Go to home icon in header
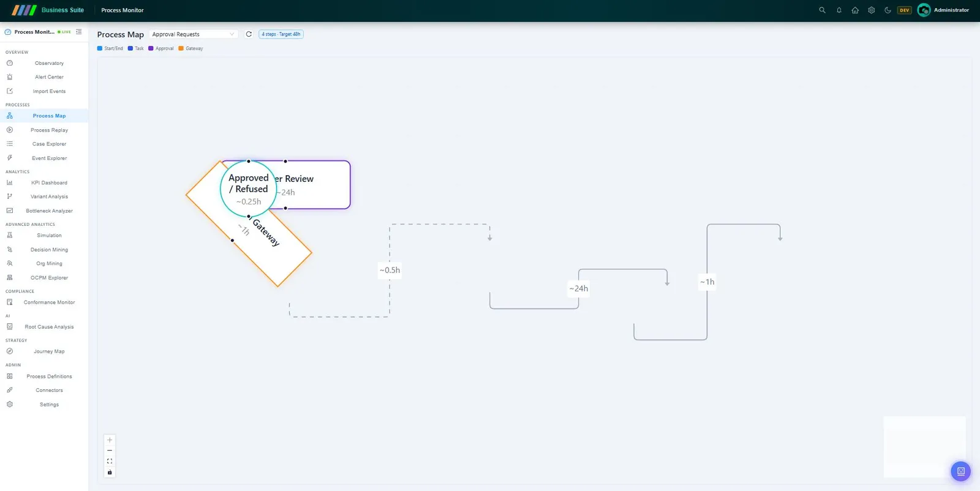This screenshot has width=980, height=491. click(855, 10)
